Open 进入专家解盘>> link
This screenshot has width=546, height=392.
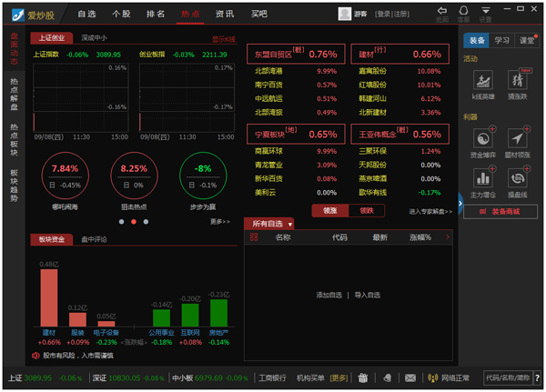[430, 211]
